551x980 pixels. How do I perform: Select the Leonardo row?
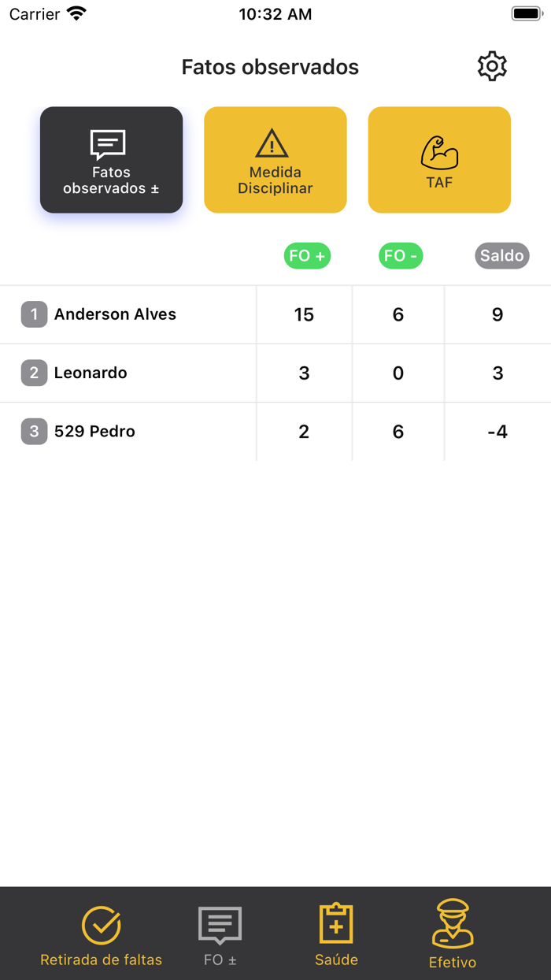point(91,373)
